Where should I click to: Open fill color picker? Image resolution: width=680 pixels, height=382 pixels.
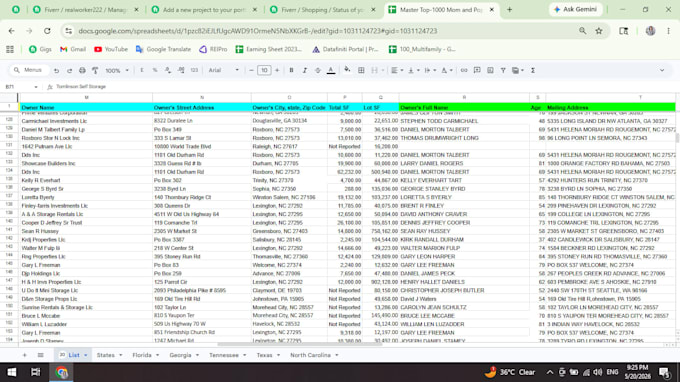coord(347,70)
